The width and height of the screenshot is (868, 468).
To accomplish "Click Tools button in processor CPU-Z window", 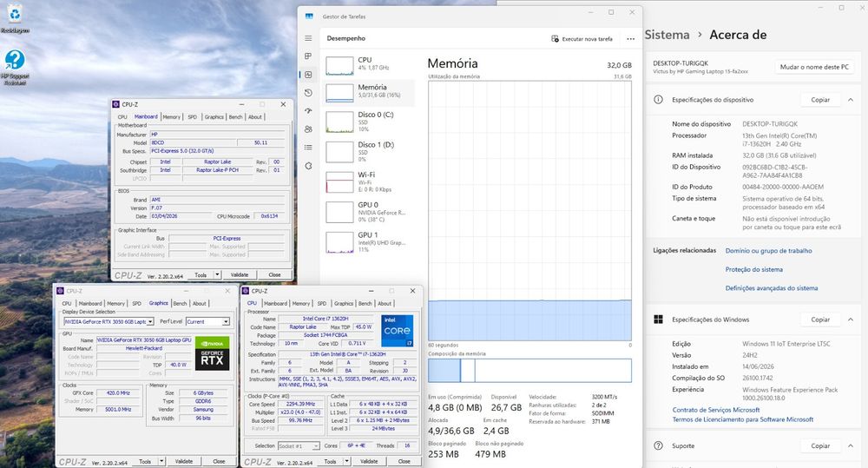I will (330, 461).
